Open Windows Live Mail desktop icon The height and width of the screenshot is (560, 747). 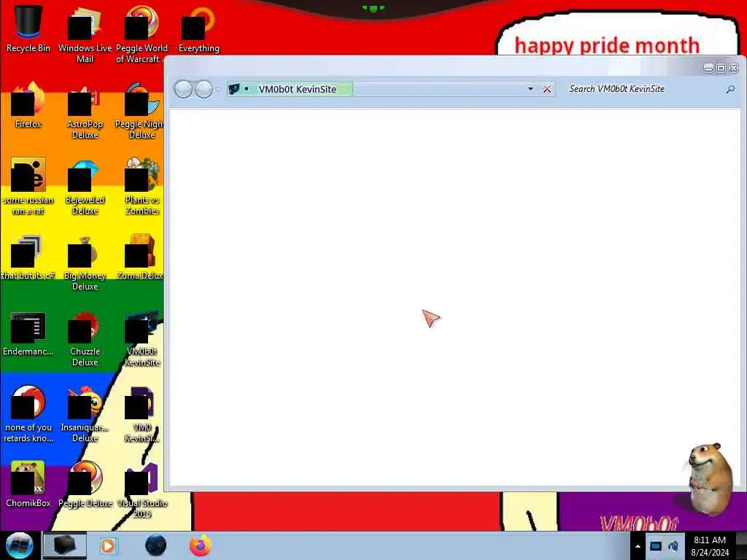coord(85,34)
